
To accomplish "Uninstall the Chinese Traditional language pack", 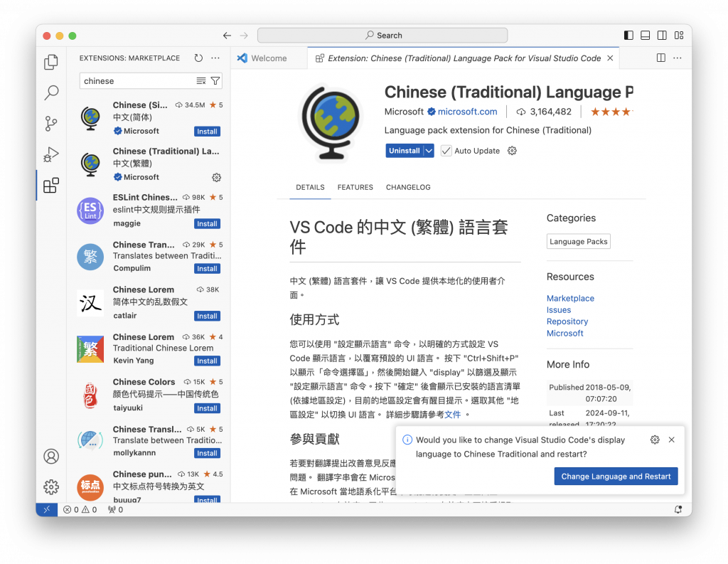I will 404,151.
